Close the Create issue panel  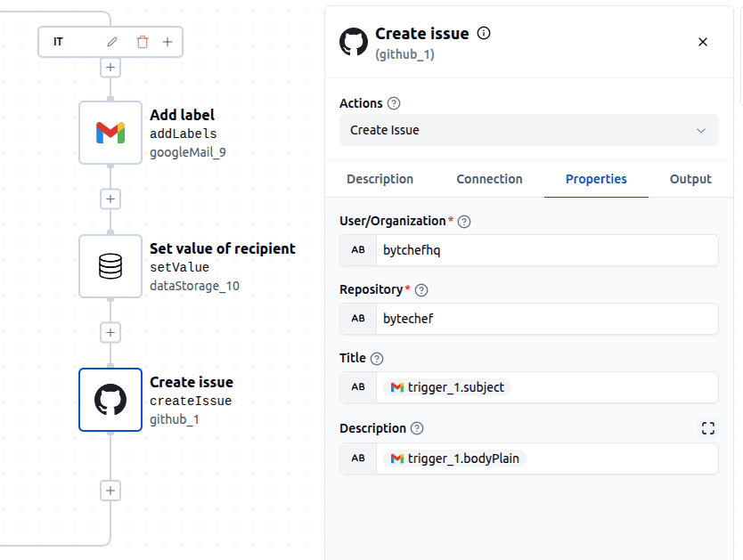pos(702,42)
